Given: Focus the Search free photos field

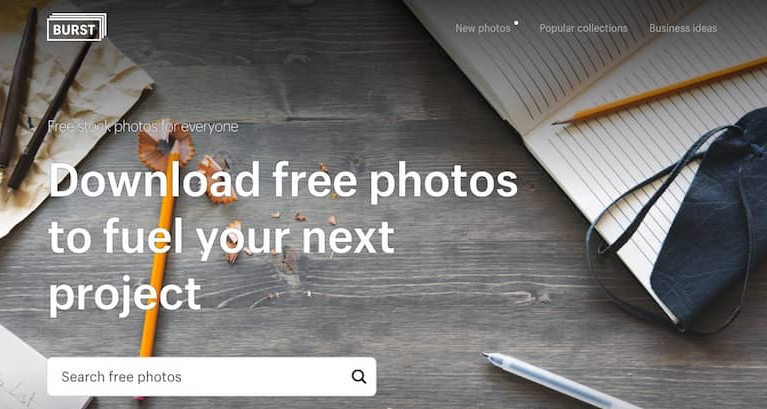Looking at the screenshot, I should point(212,376).
